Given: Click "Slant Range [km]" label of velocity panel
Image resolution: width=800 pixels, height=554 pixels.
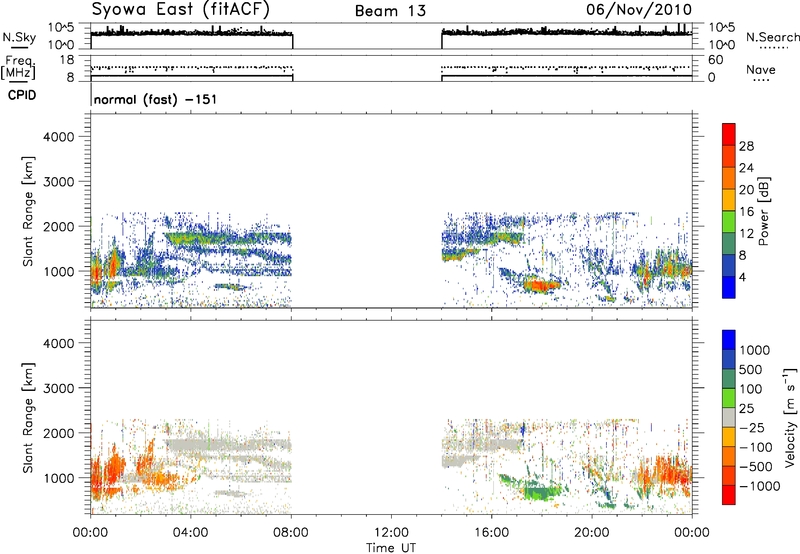Looking at the screenshot, I should (28, 418).
